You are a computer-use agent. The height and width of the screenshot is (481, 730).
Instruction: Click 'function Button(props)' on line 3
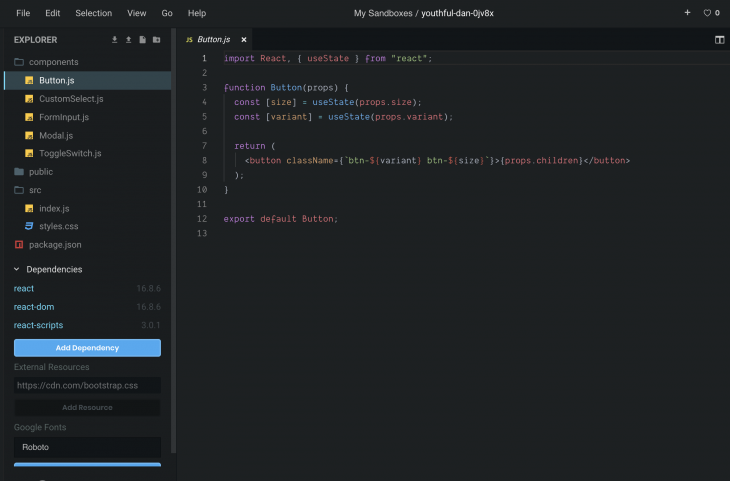click(281, 88)
